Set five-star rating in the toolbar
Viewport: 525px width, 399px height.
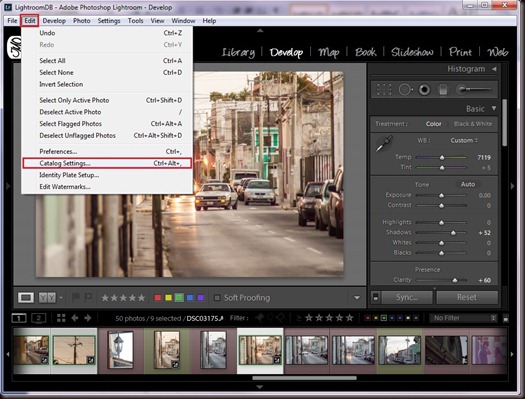coord(142,298)
